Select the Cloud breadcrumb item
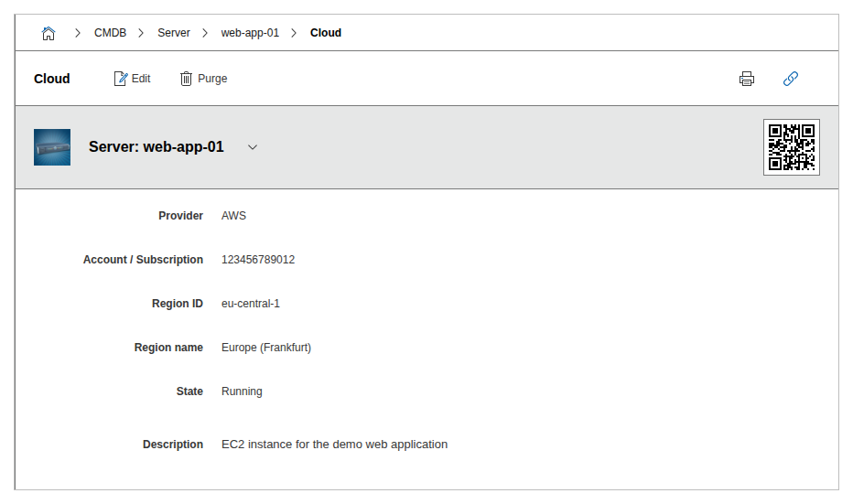 pos(326,33)
